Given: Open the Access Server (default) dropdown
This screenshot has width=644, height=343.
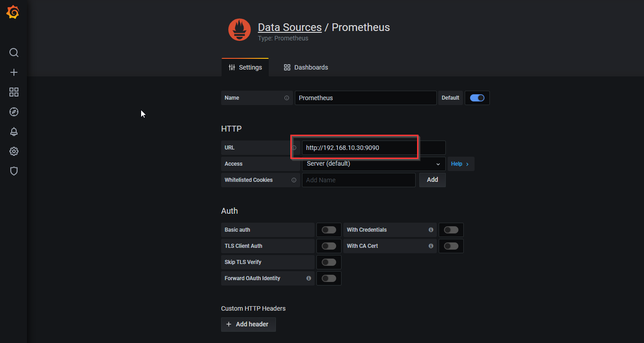Looking at the screenshot, I should tap(374, 164).
